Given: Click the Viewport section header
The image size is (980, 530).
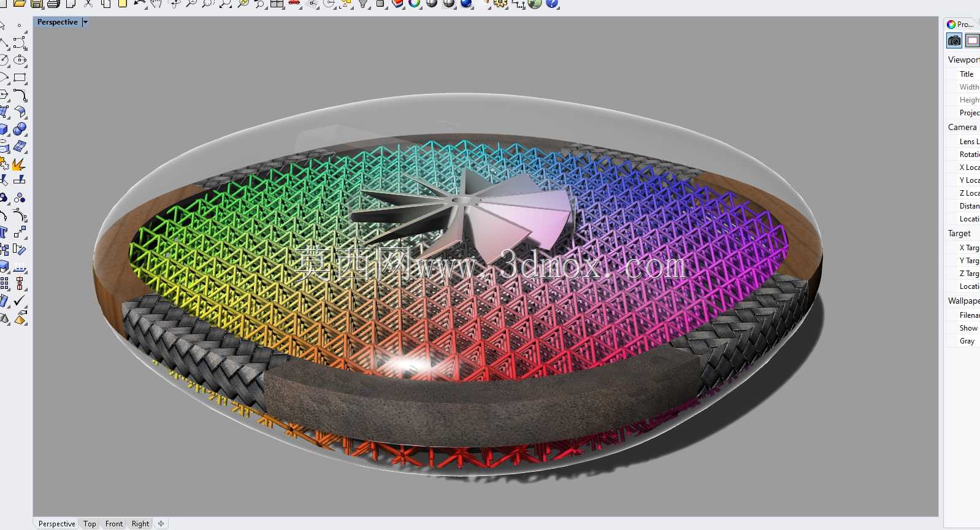Looking at the screenshot, I should coord(962,60).
